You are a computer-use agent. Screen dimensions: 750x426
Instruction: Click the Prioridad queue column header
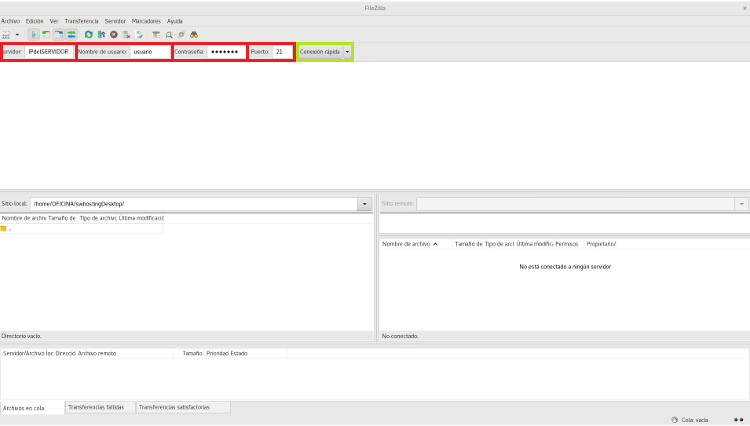click(217, 354)
